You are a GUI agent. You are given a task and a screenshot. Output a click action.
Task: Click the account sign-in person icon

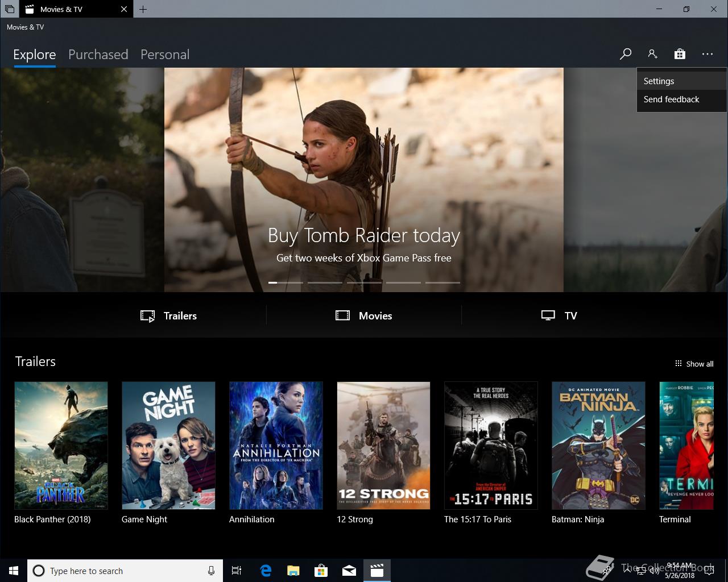point(652,54)
